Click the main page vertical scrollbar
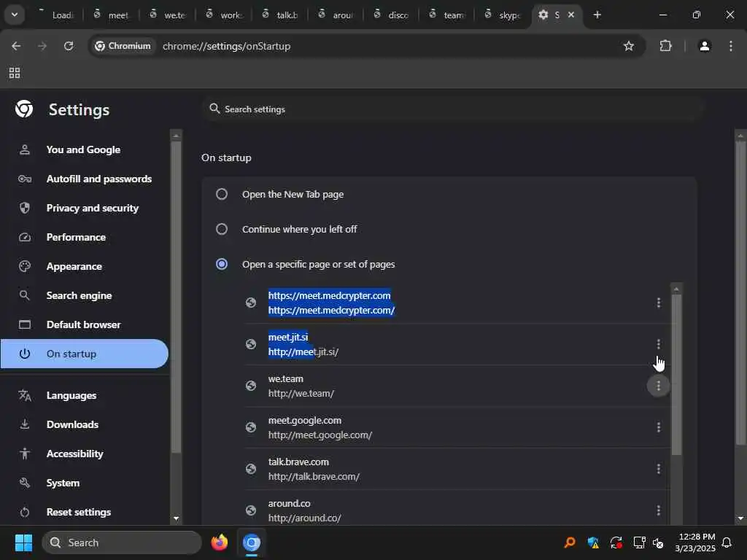 click(740, 293)
